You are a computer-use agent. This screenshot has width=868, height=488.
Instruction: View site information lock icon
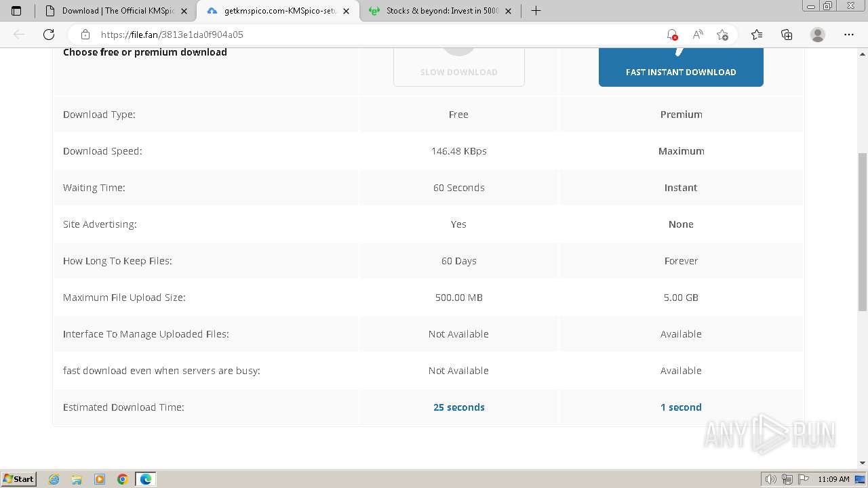(x=85, y=35)
